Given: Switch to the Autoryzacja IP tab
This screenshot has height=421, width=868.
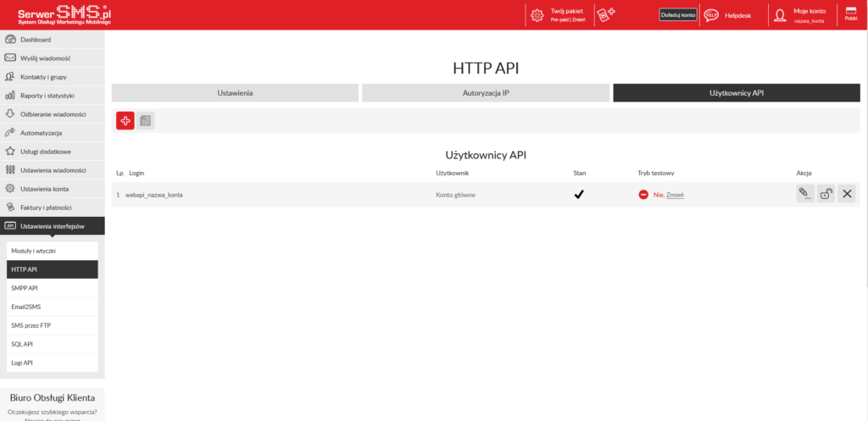Looking at the screenshot, I should click(x=486, y=92).
